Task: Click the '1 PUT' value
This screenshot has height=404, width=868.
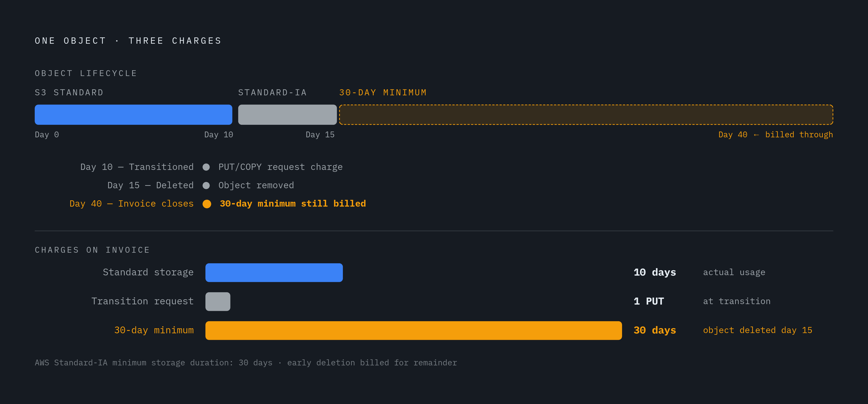Action: point(649,301)
